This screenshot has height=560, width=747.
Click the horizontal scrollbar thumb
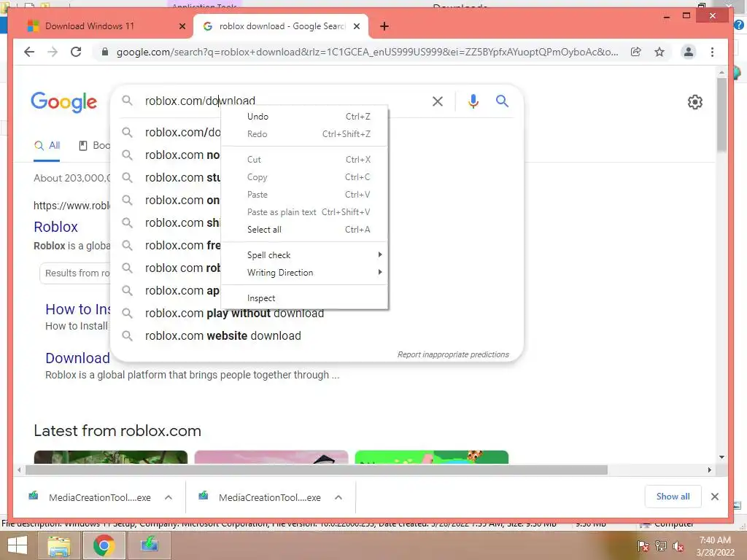click(x=317, y=470)
